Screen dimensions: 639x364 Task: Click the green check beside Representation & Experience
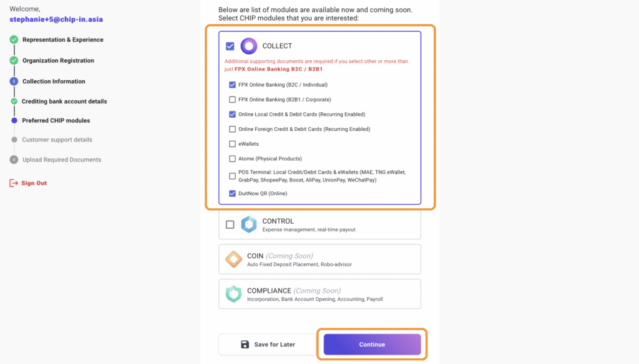click(14, 40)
